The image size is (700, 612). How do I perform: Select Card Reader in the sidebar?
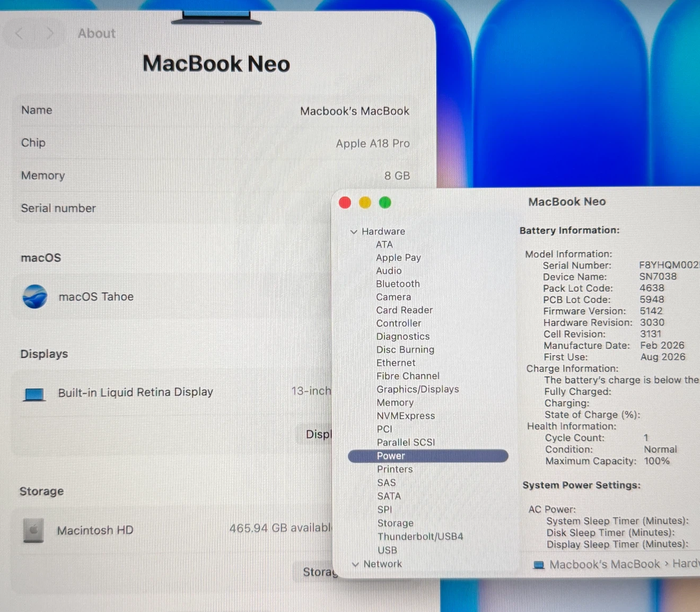pyautogui.click(x=405, y=310)
